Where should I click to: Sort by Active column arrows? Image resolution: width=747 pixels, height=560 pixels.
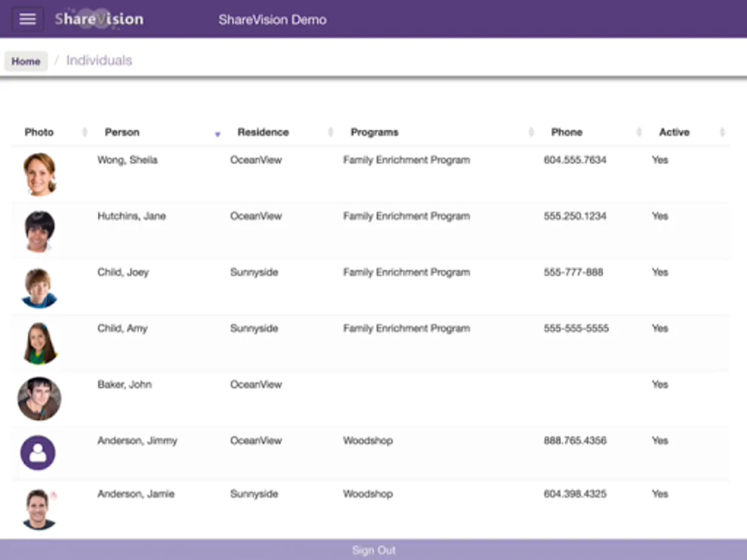(x=722, y=133)
